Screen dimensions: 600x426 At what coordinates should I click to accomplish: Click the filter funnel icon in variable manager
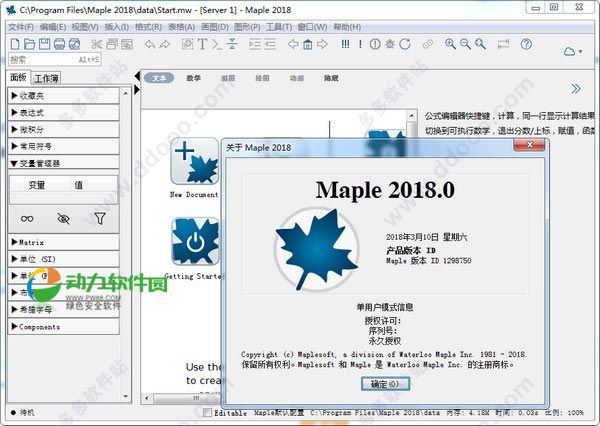click(100, 219)
